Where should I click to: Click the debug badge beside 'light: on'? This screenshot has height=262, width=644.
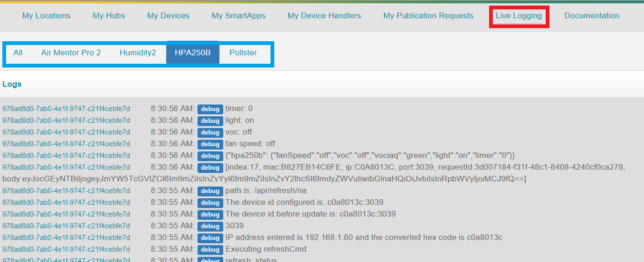pos(210,121)
